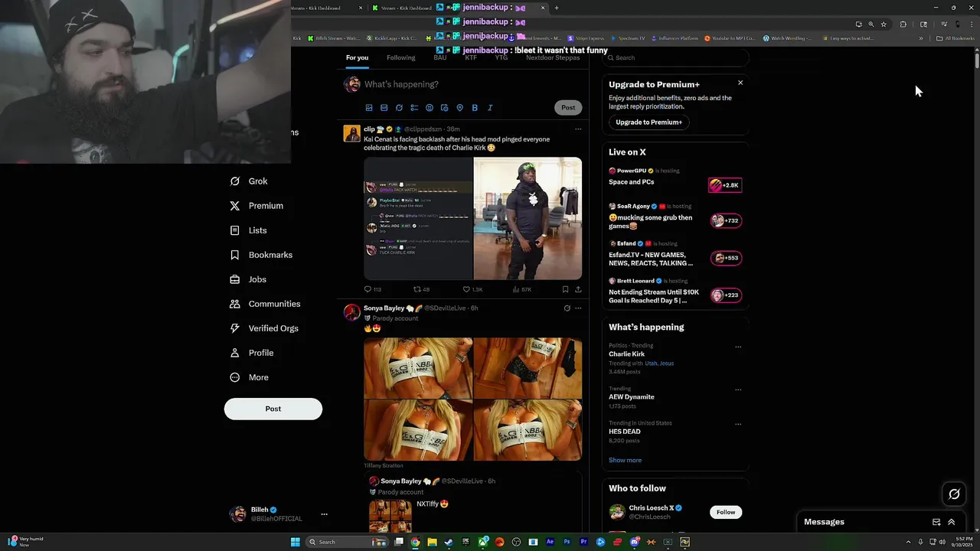Switch to the YTG tab
Image resolution: width=980 pixels, height=551 pixels.
click(x=501, y=58)
